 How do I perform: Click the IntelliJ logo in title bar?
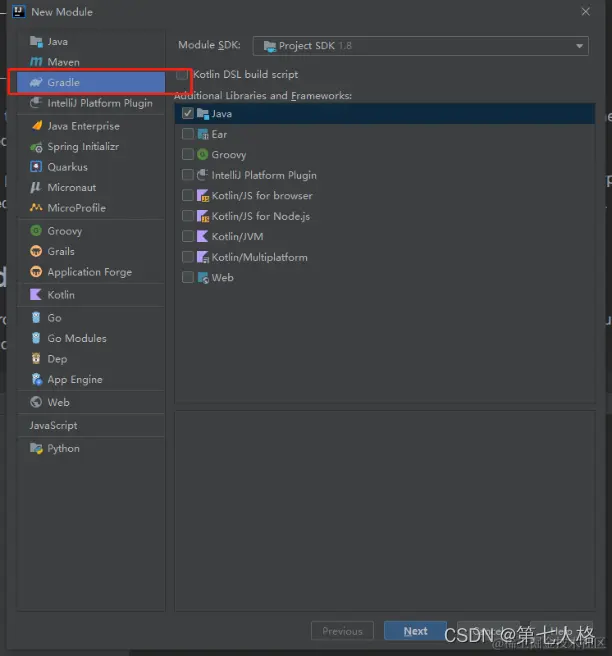click(19, 11)
